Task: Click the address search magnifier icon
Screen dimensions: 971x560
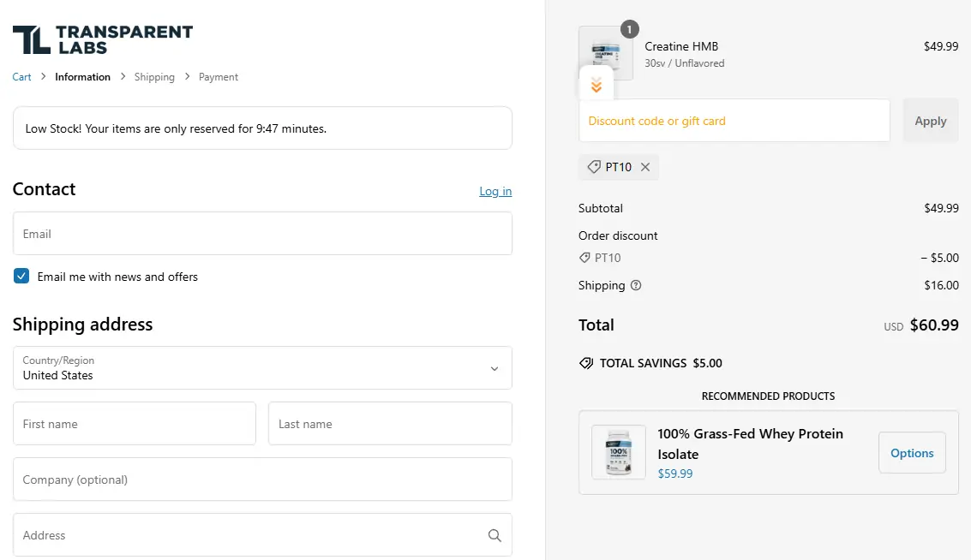Action: (494, 535)
